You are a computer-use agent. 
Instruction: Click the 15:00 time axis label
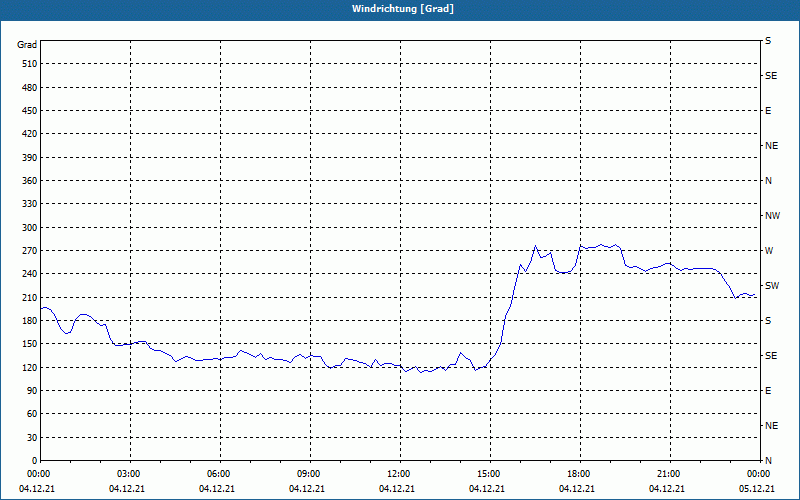click(x=490, y=474)
